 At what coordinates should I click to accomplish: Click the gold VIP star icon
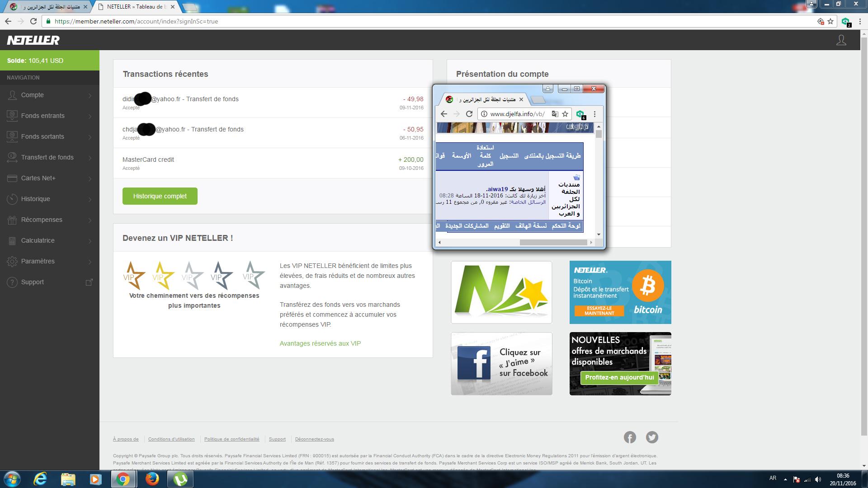pyautogui.click(x=163, y=275)
